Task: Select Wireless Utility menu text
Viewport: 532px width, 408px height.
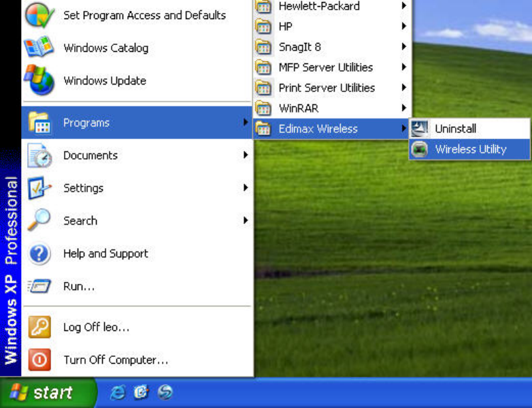Action: pos(471,149)
